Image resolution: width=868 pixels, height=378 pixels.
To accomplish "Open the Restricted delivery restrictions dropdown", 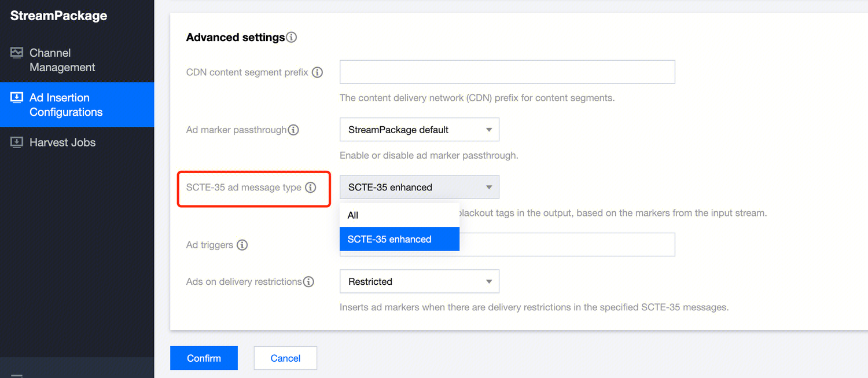I will pyautogui.click(x=419, y=282).
